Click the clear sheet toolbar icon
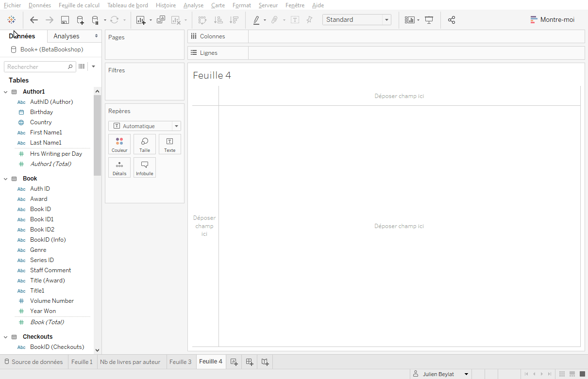The image size is (588, 379). click(x=176, y=20)
